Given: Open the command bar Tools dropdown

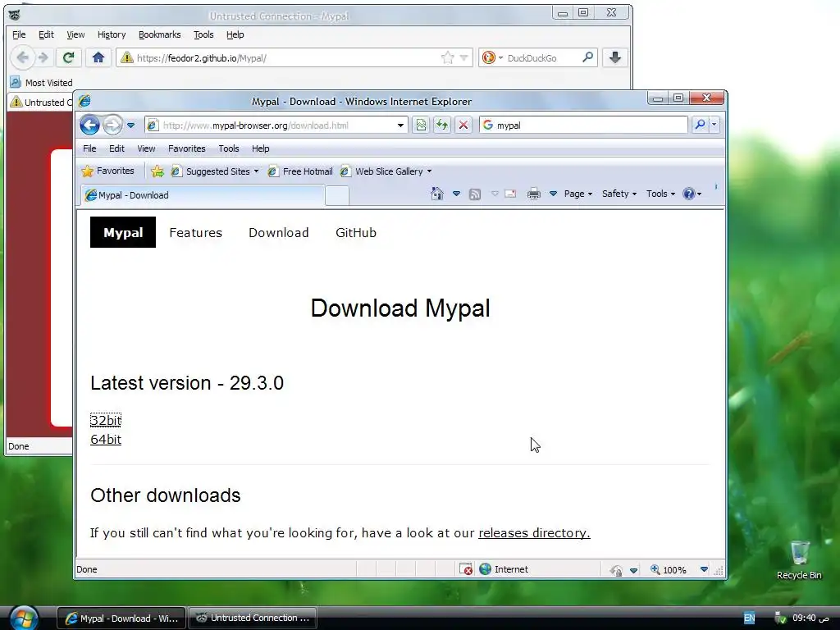Looking at the screenshot, I should pos(660,194).
